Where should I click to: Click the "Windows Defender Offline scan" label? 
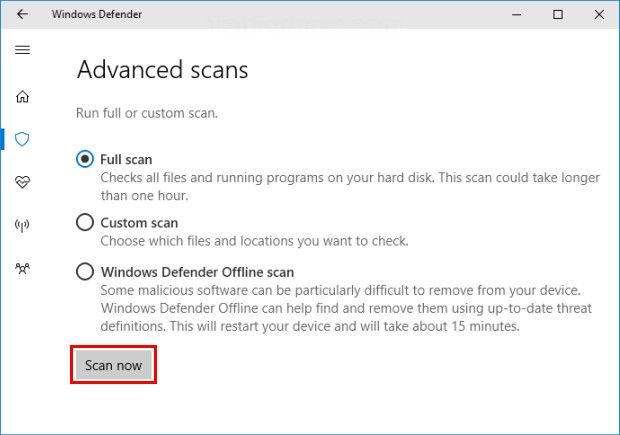[x=197, y=272]
